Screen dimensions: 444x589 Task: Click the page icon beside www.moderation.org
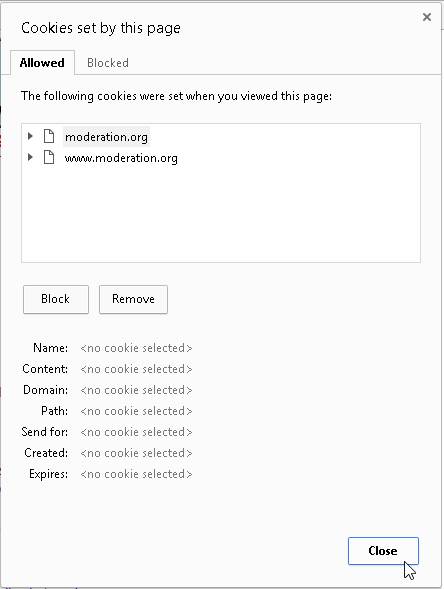49,157
